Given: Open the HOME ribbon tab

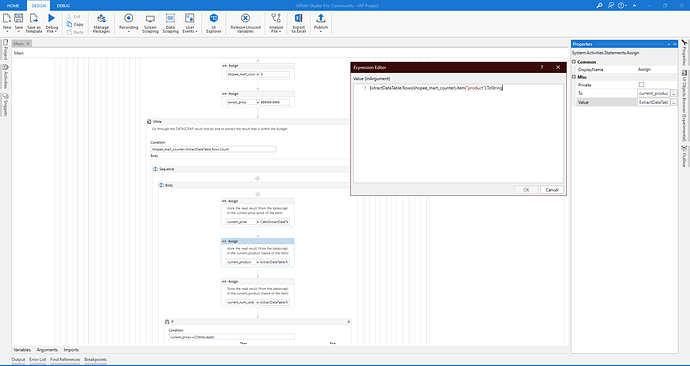Looking at the screenshot, I should (x=13, y=6).
